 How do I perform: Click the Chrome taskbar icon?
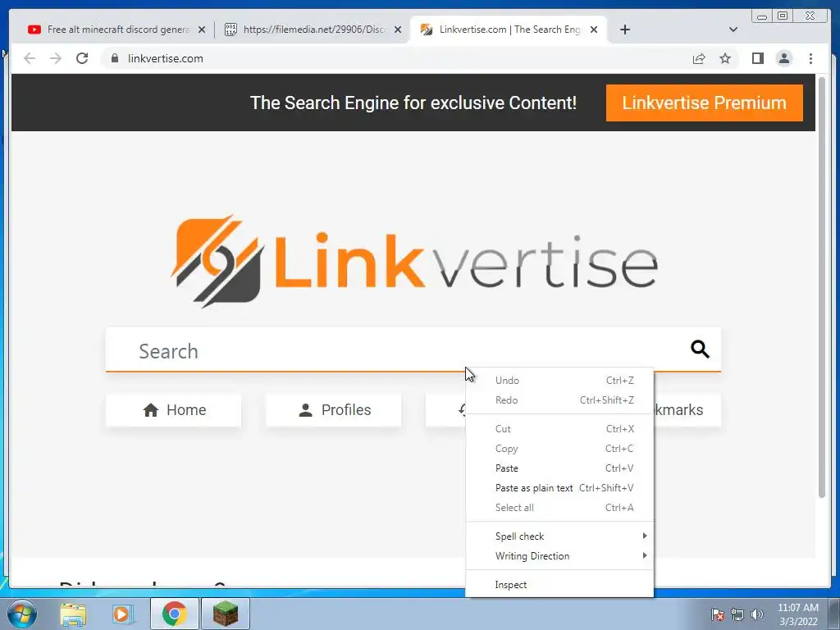point(174,614)
